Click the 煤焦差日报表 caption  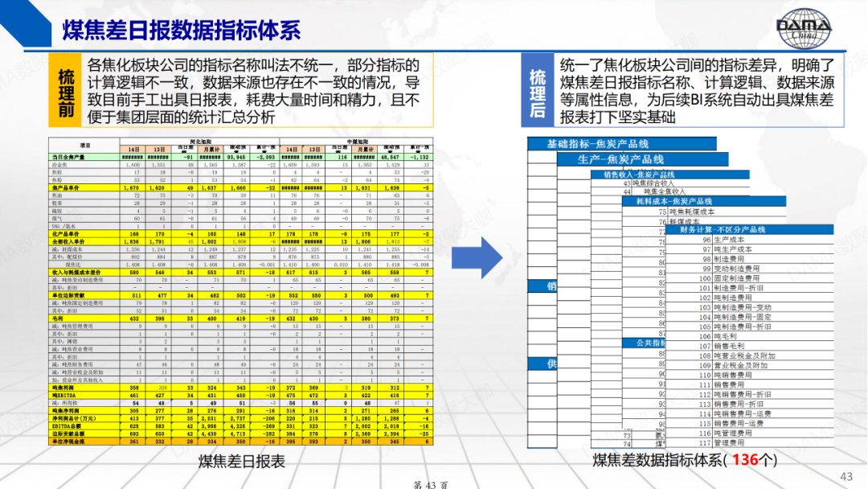tap(241, 462)
